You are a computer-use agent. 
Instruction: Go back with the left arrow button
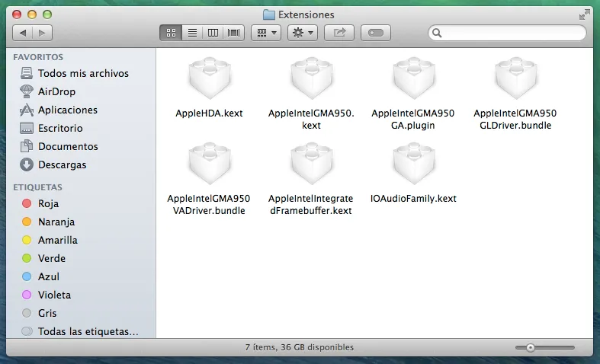click(x=23, y=33)
